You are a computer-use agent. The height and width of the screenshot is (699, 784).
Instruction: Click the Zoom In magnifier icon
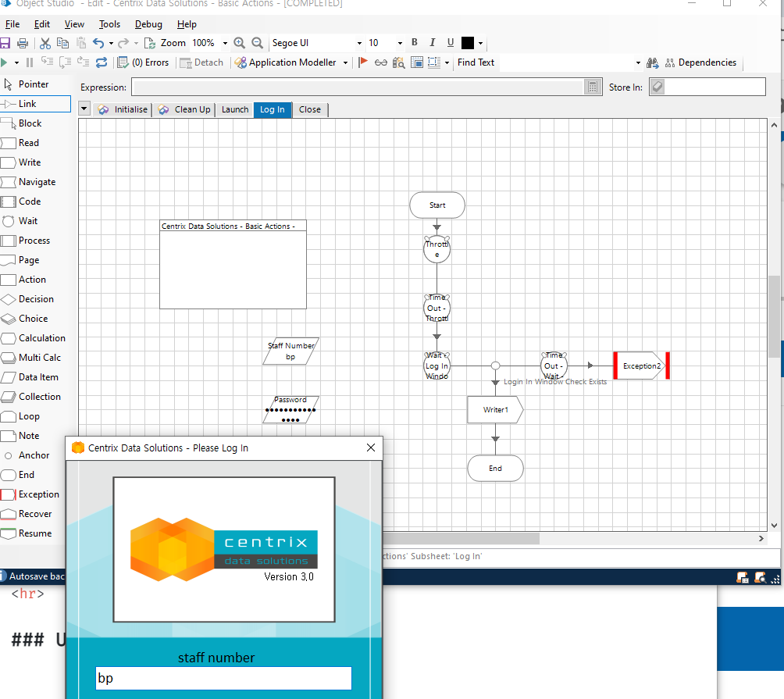pos(240,43)
